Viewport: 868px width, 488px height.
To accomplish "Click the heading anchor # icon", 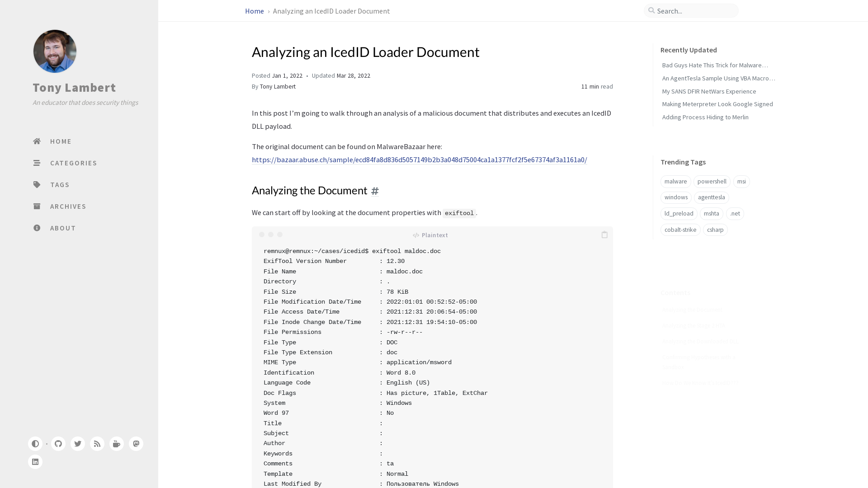I will (375, 191).
